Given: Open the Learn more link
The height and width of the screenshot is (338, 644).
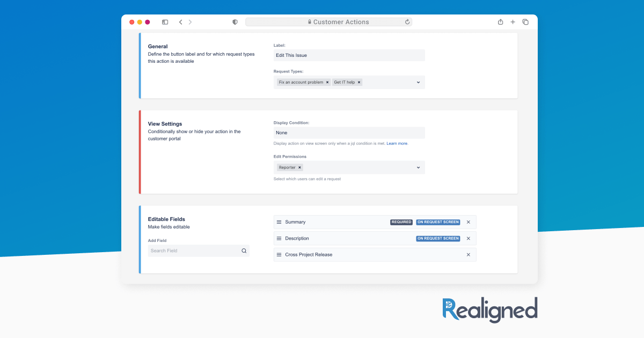Looking at the screenshot, I should 397,143.
